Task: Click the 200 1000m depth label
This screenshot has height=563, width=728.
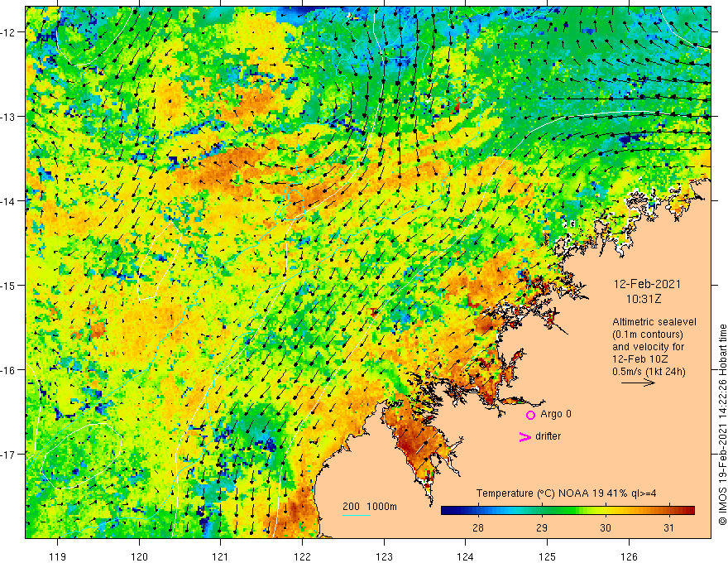Action: tap(370, 507)
